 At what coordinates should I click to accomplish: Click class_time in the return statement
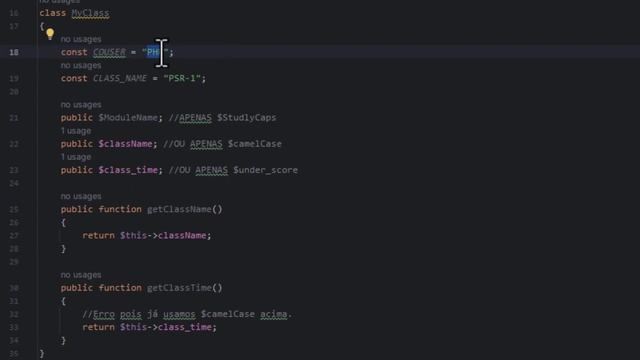(x=184, y=327)
